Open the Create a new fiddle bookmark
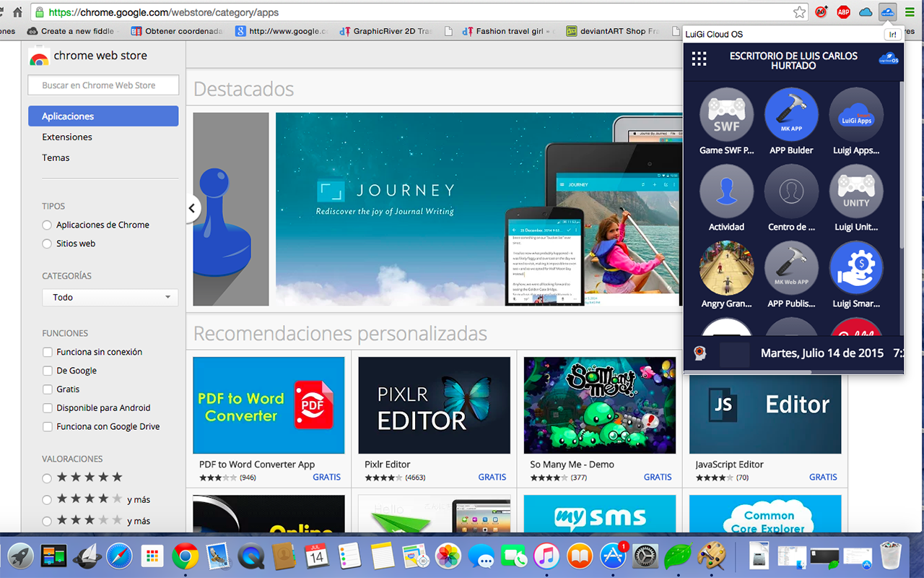Screen dimensions: 924x578 pyautogui.click(x=71, y=31)
